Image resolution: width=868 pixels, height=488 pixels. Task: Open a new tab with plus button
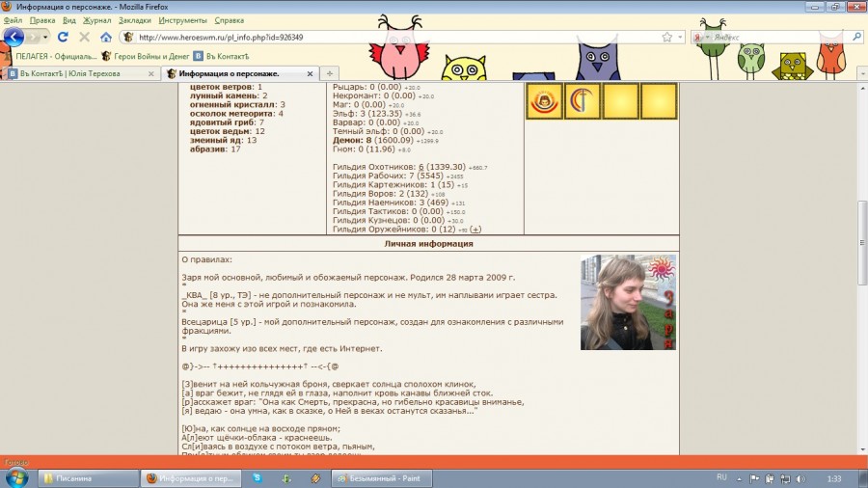coord(330,73)
